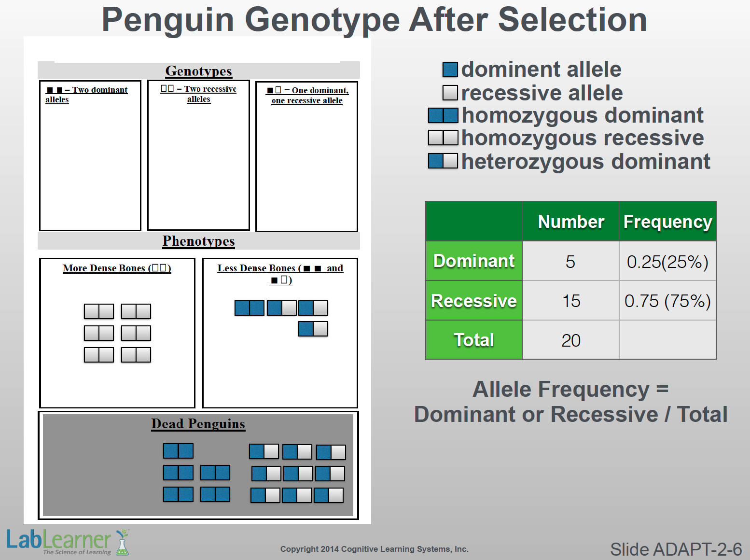Viewport: 750px width, 560px height.
Task: Click the Genotypes section heading
Action: (198, 71)
